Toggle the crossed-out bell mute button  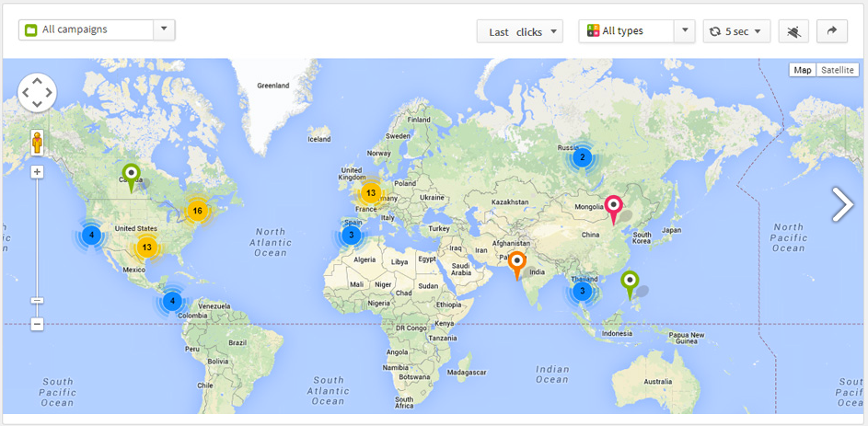click(793, 31)
